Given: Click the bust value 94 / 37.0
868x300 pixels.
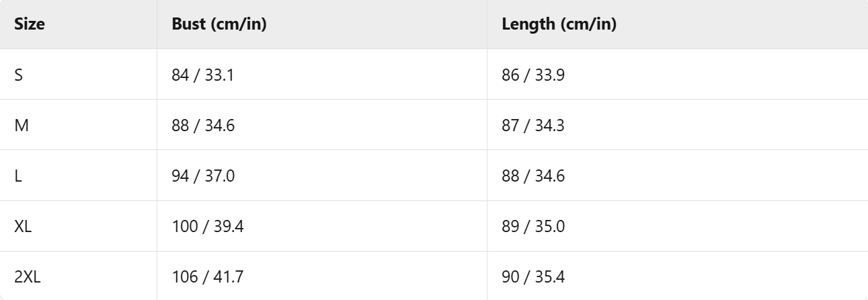Looking at the screenshot, I should pyautogui.click(x=204, y=176).
